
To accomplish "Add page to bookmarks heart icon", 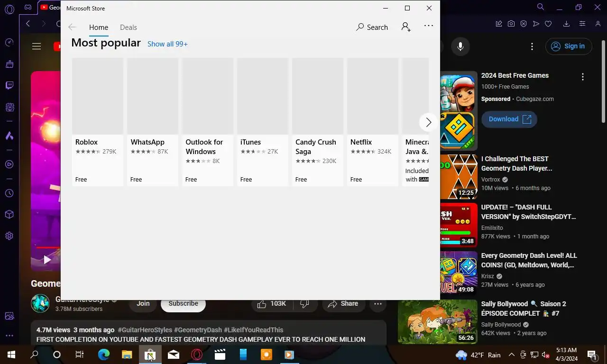I will click(548, 24).
